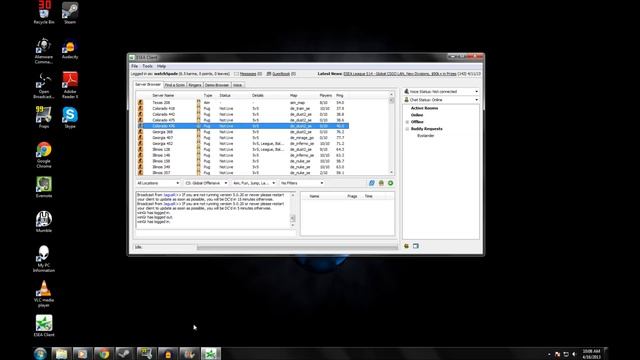Open the File menu
640x360 pixels.
coord(134,66)
